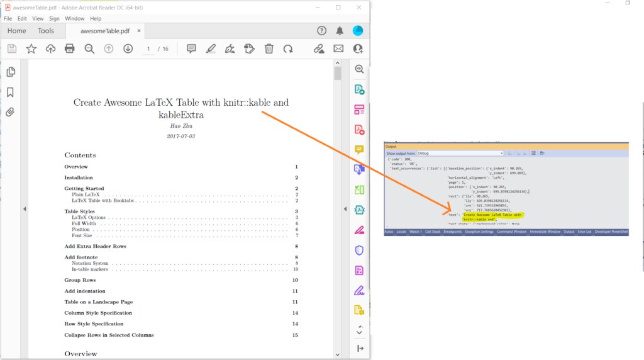Close the awesomeTable.pdf tab
644x360 pixels.
(139, 31)
